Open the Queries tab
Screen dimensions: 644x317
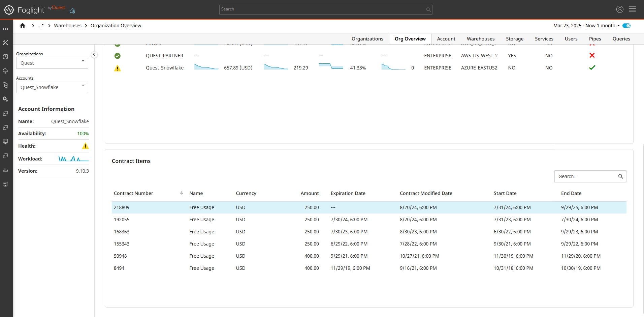point(621,39)
